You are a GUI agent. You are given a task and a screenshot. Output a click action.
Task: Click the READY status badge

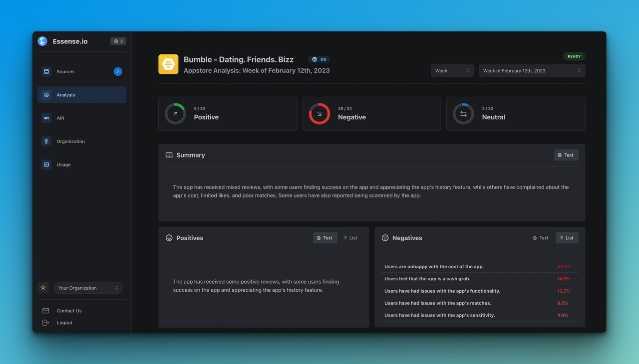point(574,56)
